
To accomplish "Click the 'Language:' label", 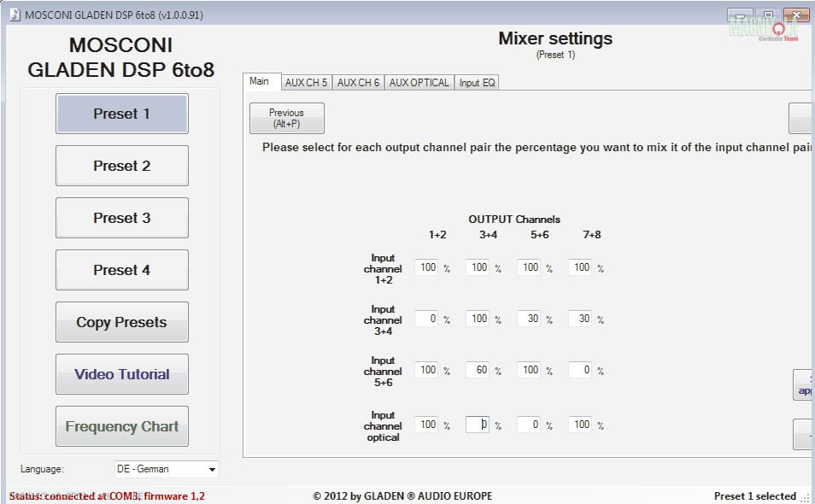I will (x=42, y=469).
